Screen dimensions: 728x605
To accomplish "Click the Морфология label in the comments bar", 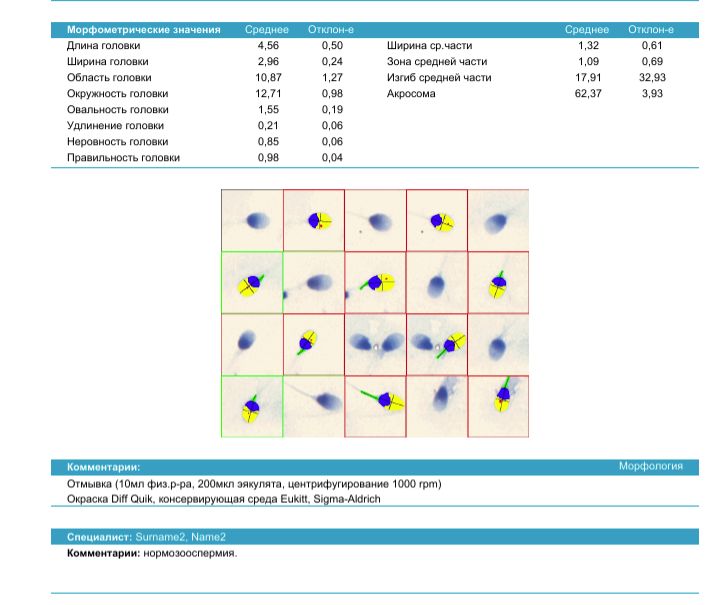I will [651, 466].
